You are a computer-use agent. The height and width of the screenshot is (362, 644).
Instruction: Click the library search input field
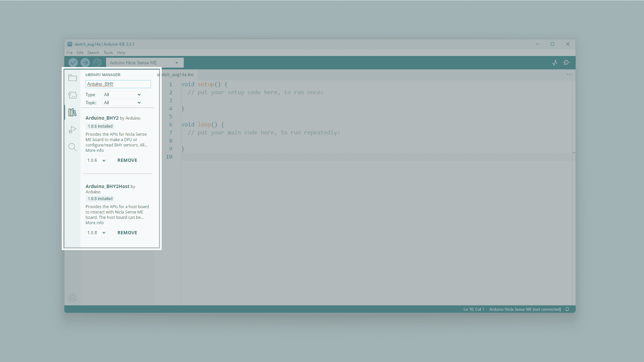[x=118, y=84]
